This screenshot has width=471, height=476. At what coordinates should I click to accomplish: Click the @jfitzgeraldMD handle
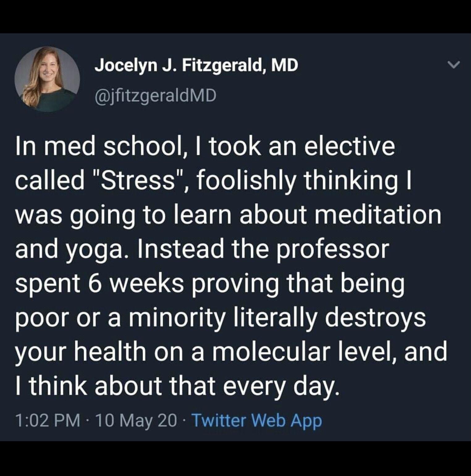[154, 96]
